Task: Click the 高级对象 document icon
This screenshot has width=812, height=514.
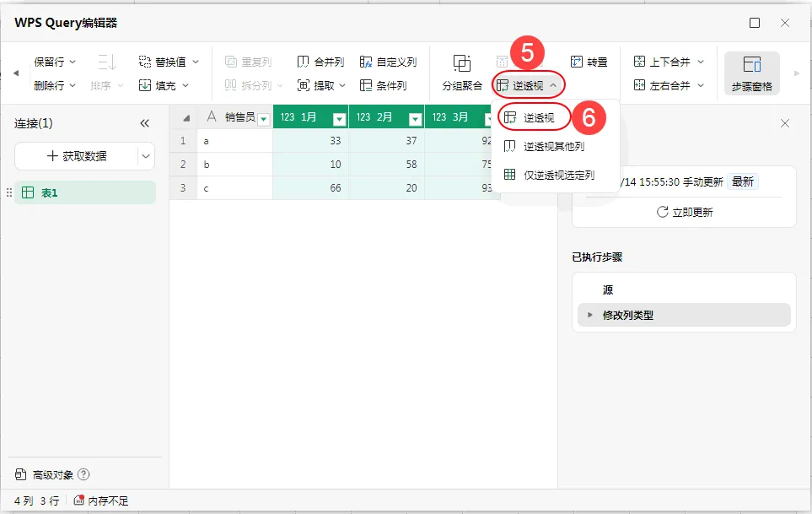Action: click(x=21, y=474)
